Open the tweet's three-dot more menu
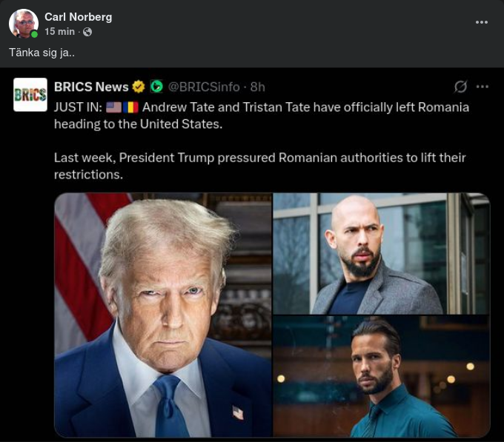The image size is (504, 442). tap(483, 87)
